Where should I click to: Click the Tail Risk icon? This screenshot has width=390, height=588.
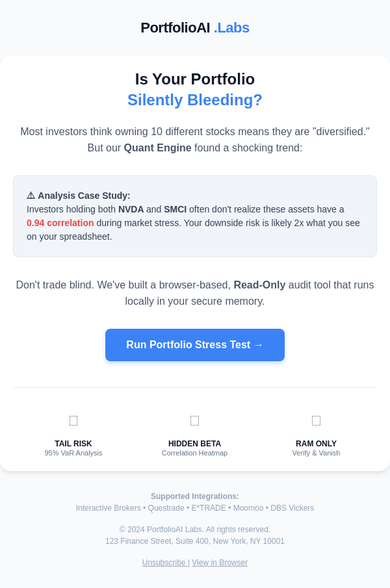click(x=73, y=420)
